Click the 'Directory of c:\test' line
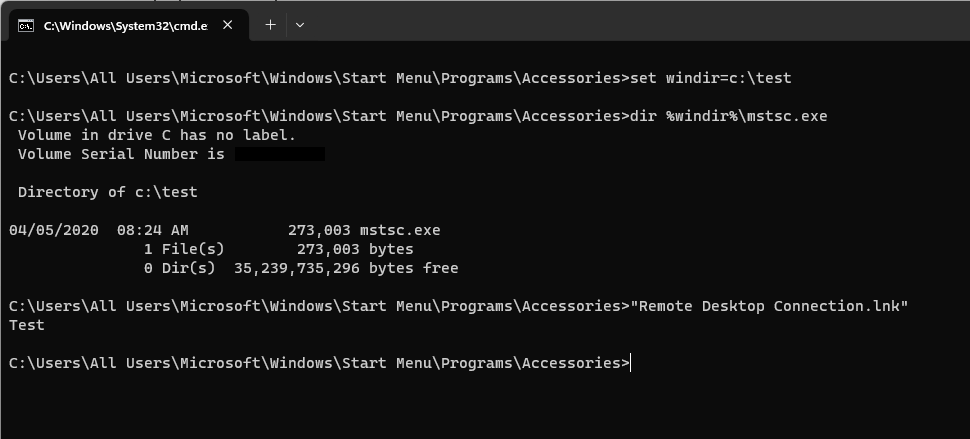Viewport: 970px width, 439px height. click(108, 192)
